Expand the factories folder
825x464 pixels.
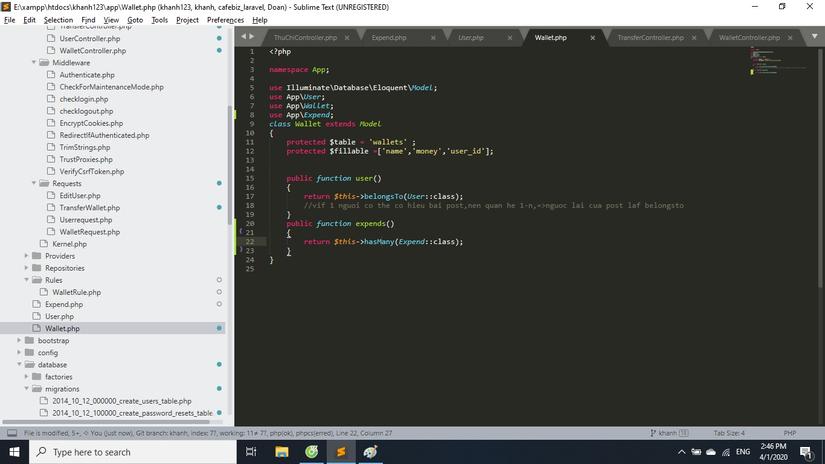[27, 377]
